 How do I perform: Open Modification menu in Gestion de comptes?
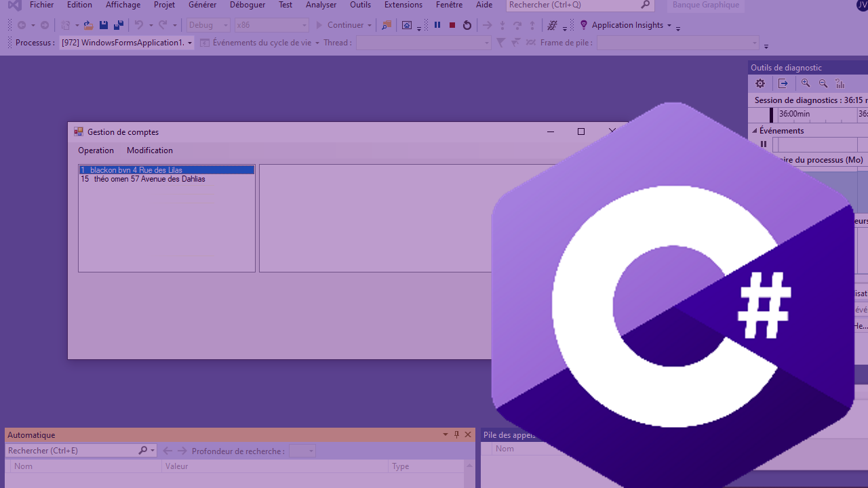pos(150,150)
